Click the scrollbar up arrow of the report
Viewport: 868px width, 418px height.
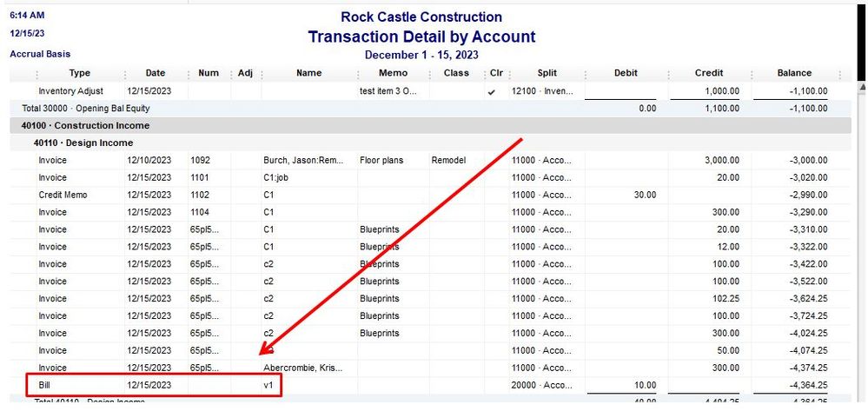pos(863,87)
